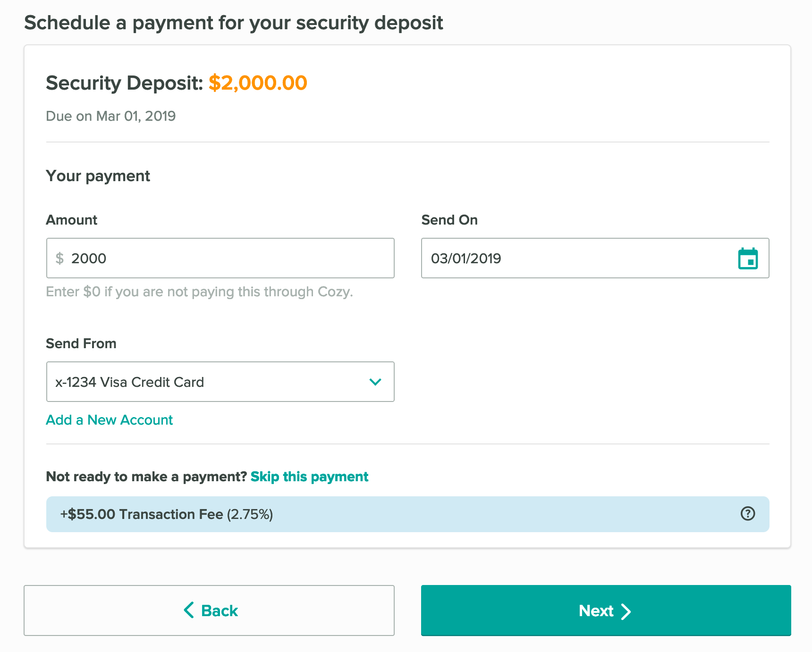Click the chevron inside the Back button
Image resolution: width=812 pixels, height=652 pixels.
189,610
